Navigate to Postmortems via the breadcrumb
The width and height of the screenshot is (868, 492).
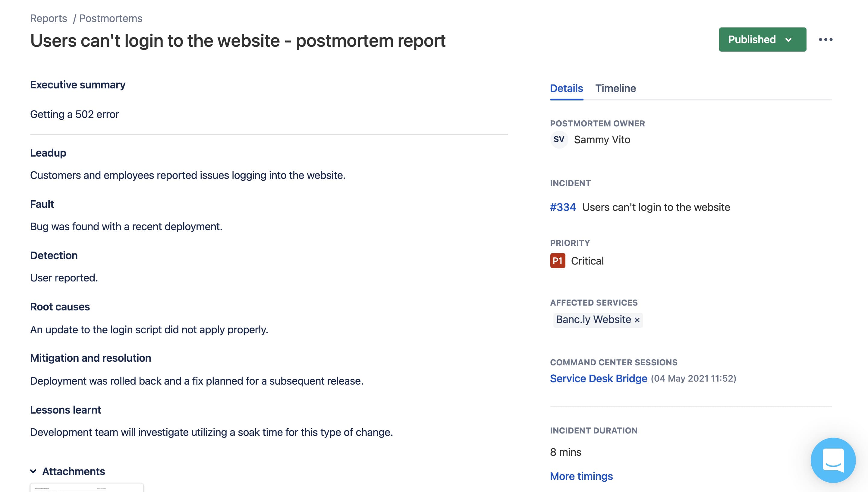tap(111, 18)
